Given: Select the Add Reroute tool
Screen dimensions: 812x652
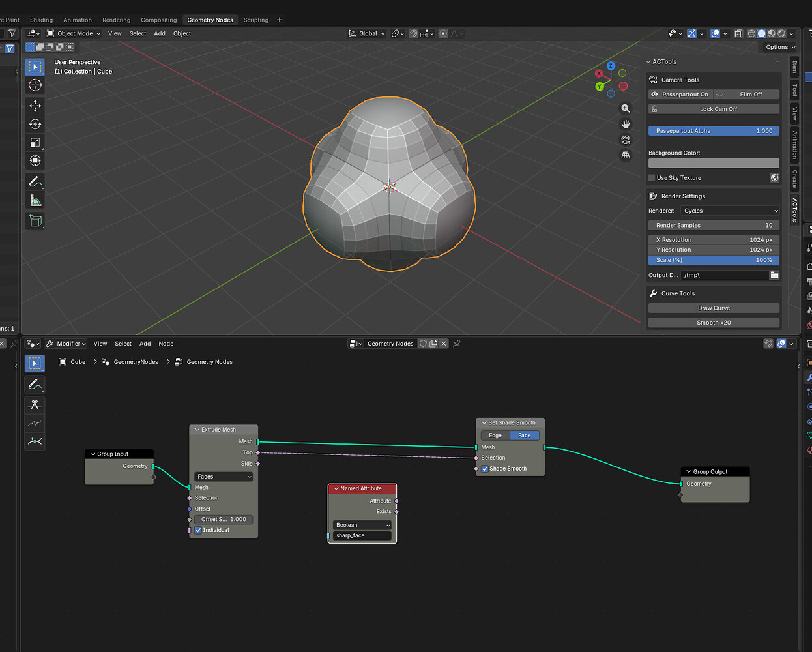Looking at the screenshot, I should pos(35,441).
